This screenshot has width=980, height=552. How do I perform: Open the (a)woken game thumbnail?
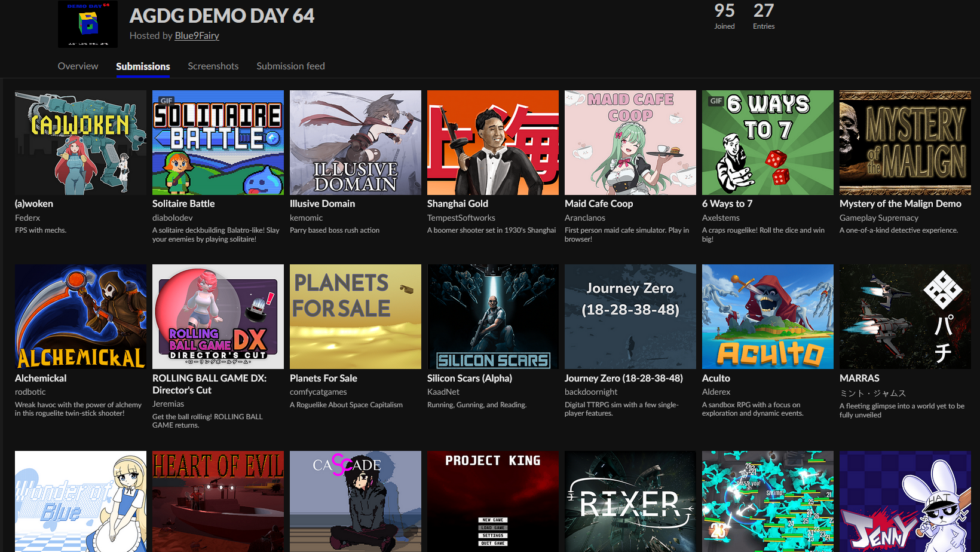point(81,142)
